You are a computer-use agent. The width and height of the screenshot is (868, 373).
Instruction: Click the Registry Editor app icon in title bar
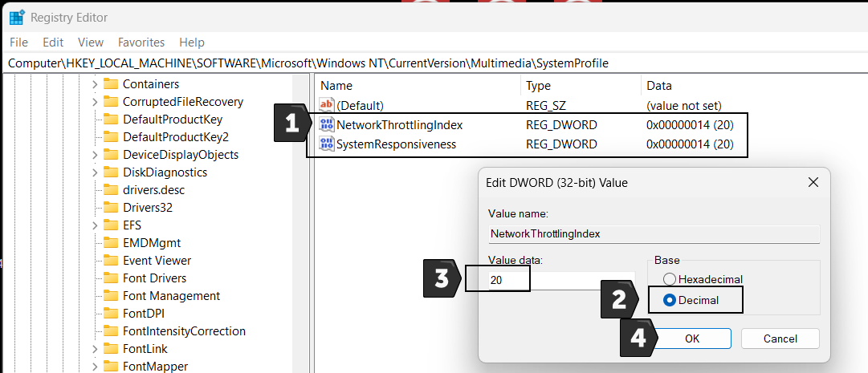pos(17,18)
